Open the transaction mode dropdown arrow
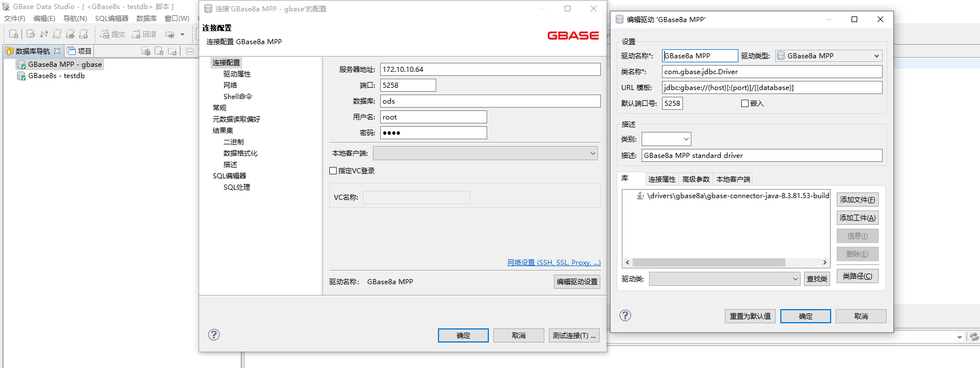980x368 pixels. 182,35
